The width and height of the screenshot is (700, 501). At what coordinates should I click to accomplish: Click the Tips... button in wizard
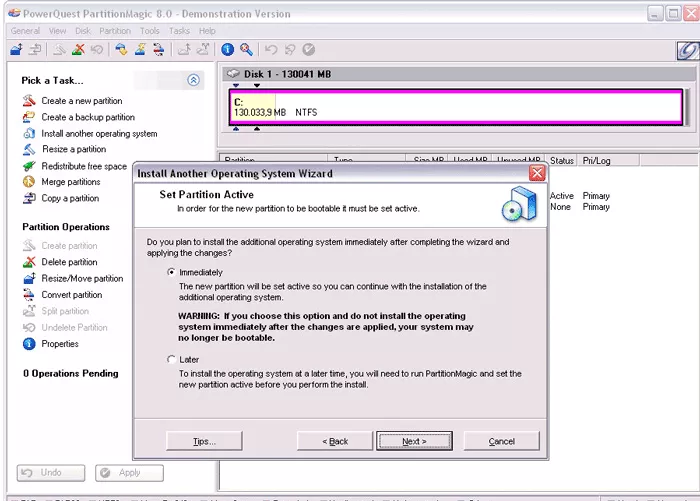(x=204, y=441)
